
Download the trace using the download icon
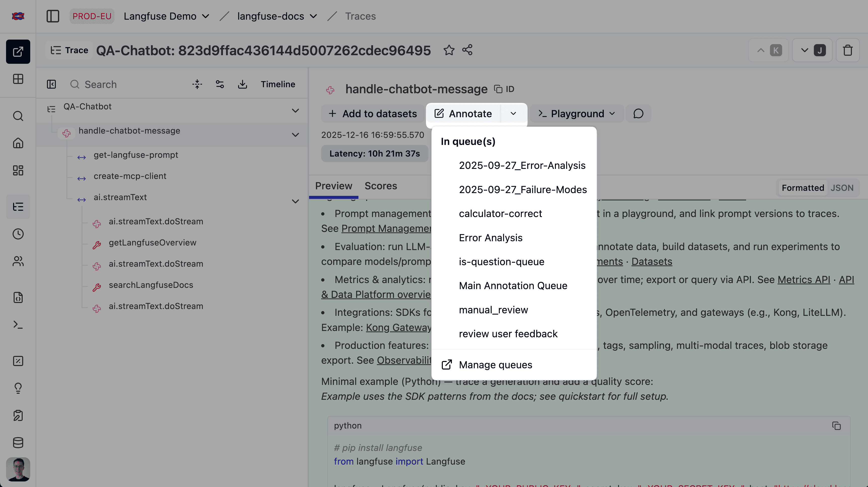click(242, 84)
